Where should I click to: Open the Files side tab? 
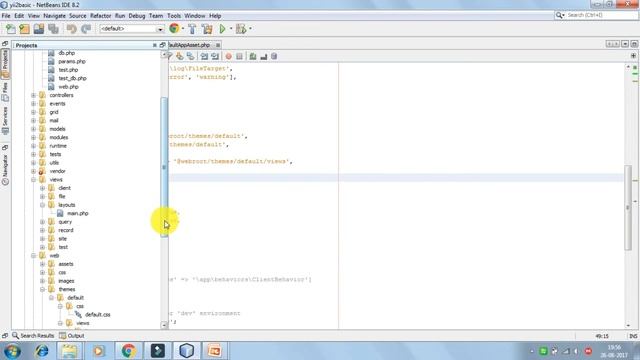click(x=5, y=91)
